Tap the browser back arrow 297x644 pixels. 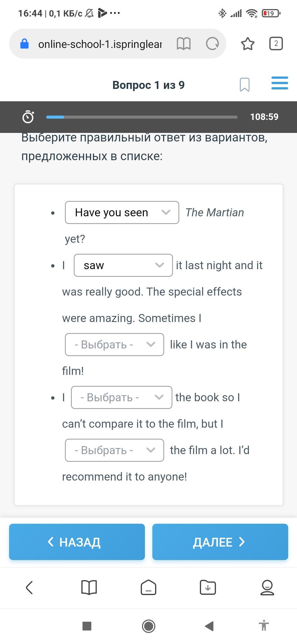[x=29, y=588]
